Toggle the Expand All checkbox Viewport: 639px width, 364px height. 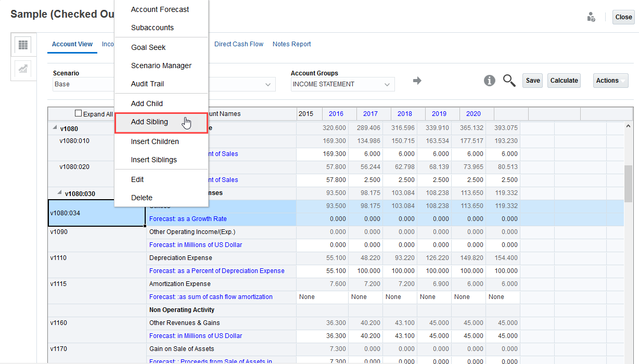79,113
